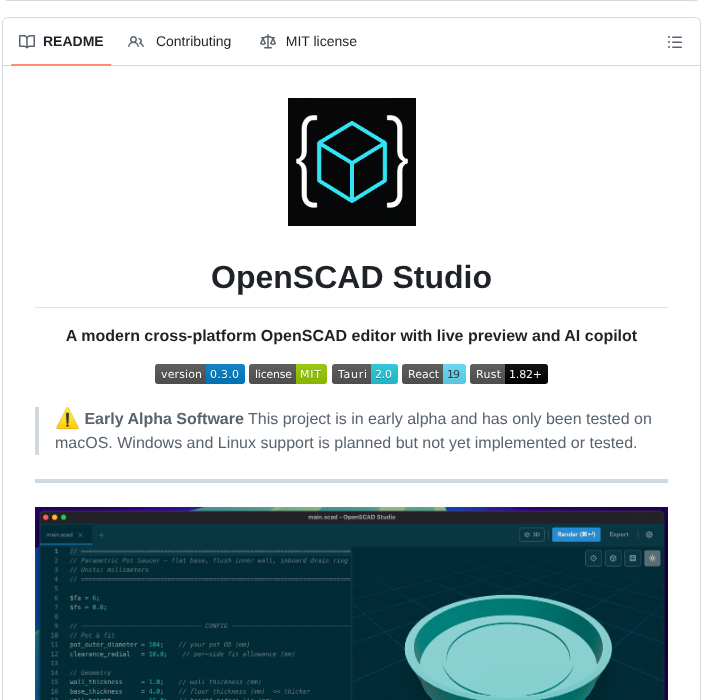Click the green maximize dot

pos(63,517)
